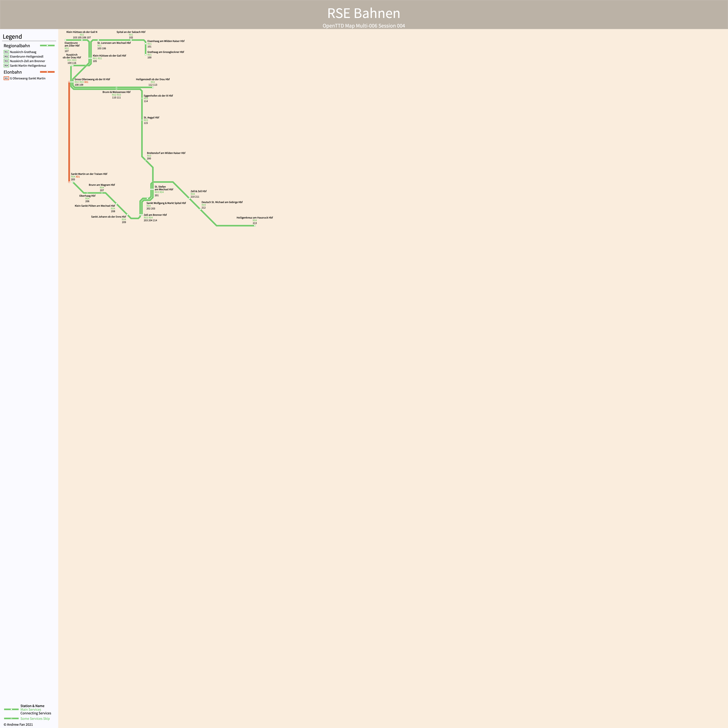Click the R02 line badge in legend
Viewport: 728px width, 728px height.
(x=6, y=57)
